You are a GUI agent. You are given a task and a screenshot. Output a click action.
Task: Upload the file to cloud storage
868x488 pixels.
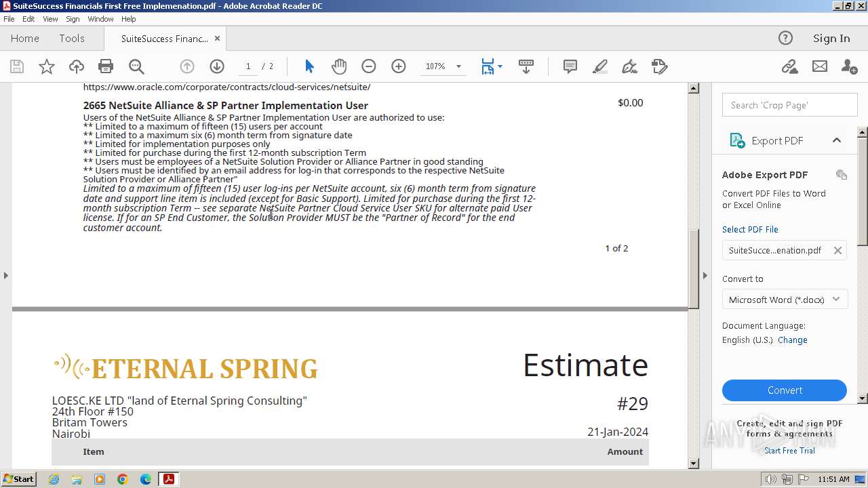[x=77, y=66]
